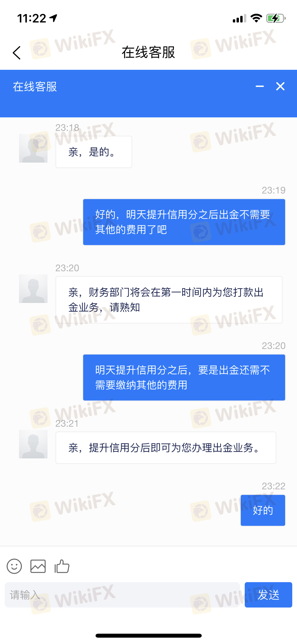Tap agent avatar beside 提升信用分后 message
Viewport: 297px width, 644px height.
(33, 444)
